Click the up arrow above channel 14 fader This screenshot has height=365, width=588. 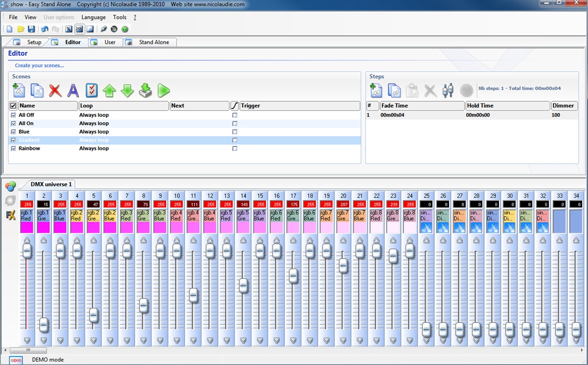point(243,240)
